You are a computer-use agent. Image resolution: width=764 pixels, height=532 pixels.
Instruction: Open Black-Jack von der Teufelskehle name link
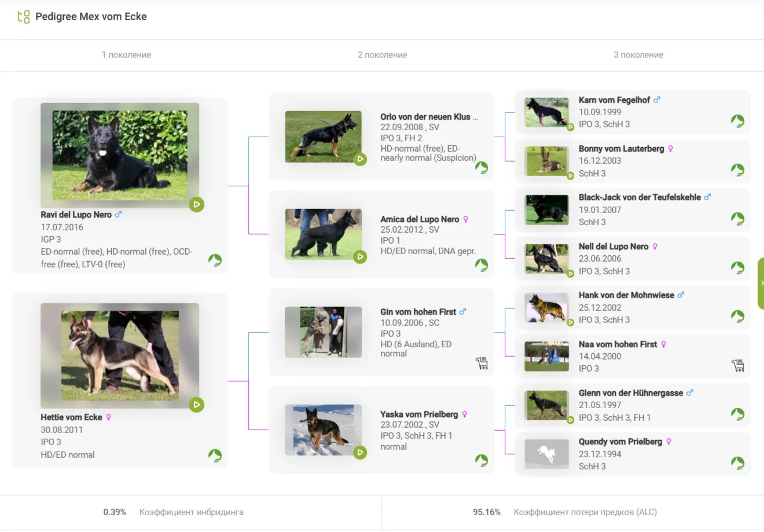coord(640,197)
